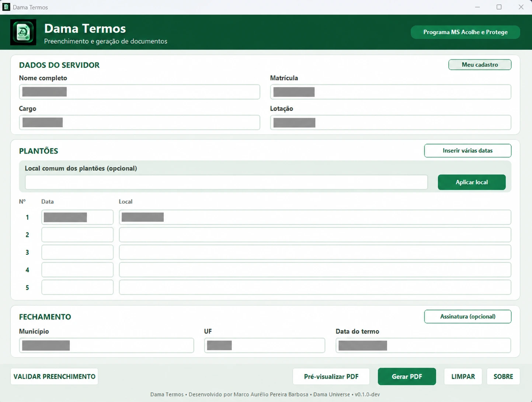Apply the common location with Aplicar local
Viewport: 532px width, 402px height.
coord(472,182)
